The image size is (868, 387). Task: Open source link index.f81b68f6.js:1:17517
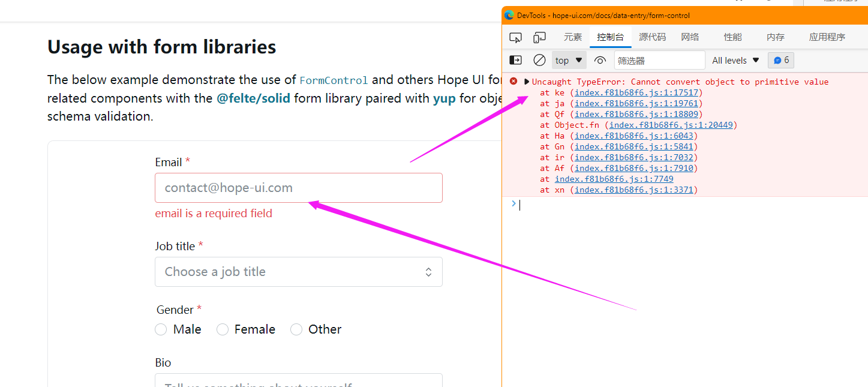tap(636, 92)
